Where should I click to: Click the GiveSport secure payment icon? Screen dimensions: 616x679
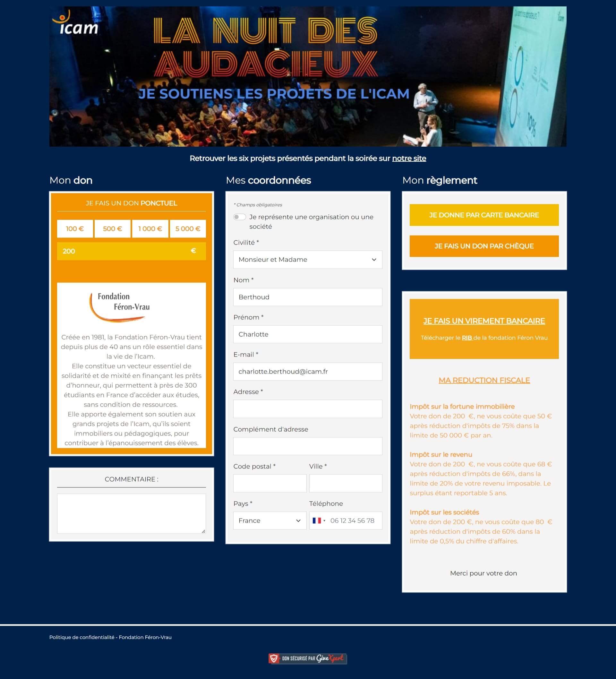click(307, 658)
